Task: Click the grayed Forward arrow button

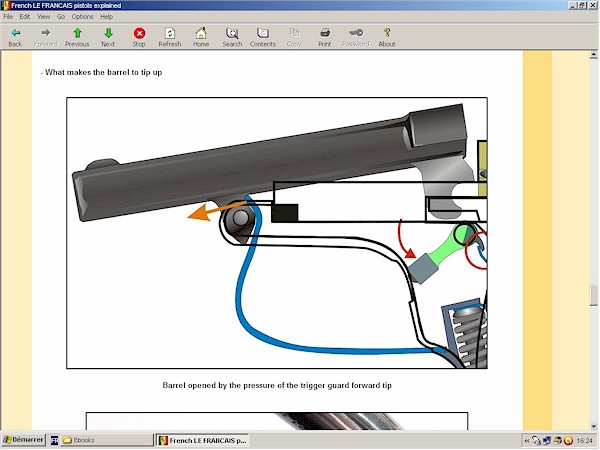Action: tap(46, 37)
